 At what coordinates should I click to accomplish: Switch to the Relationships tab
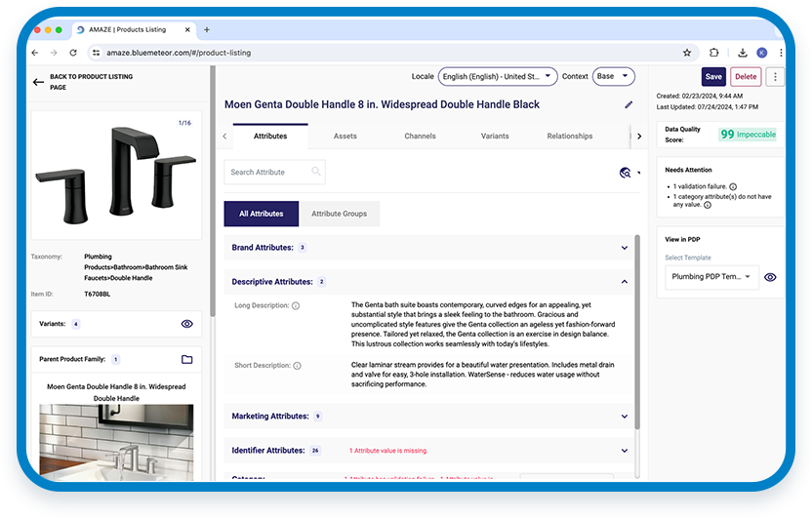click(x=570, y=137)
